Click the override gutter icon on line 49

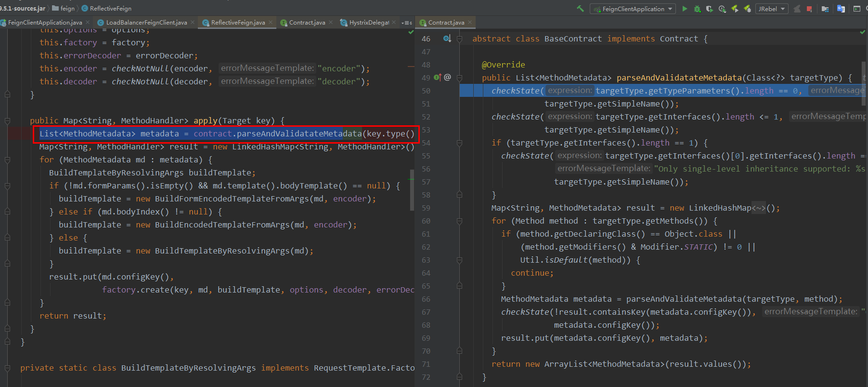tap(438, 77)
